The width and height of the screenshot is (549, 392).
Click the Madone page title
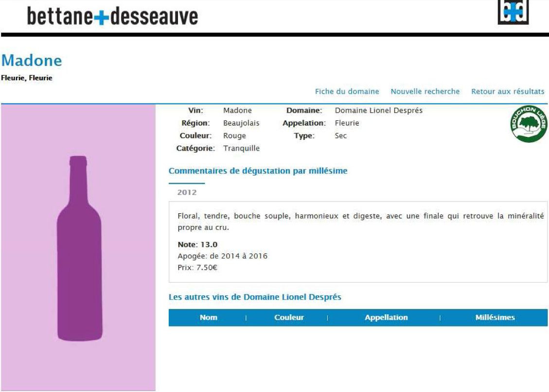pyautogui.click(x=32, y=61)
